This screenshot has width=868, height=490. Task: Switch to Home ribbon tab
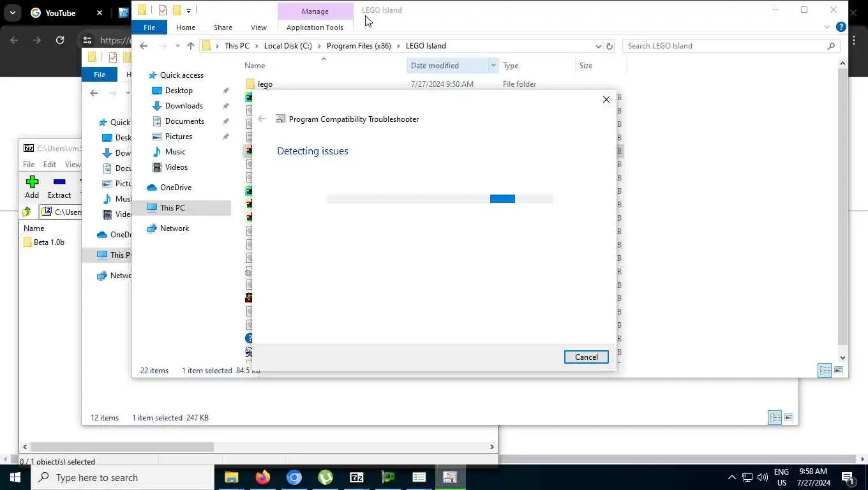(x=186, y=27)
